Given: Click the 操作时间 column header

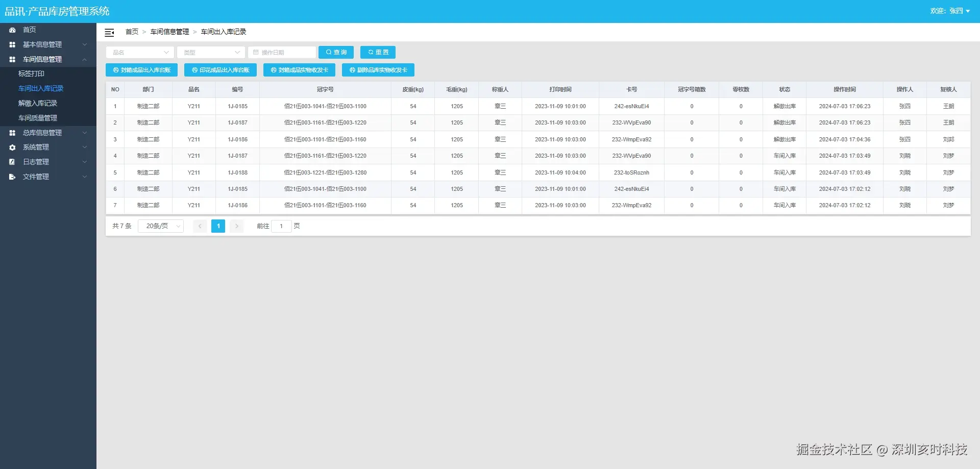Looking at the screenshot, I should [x=845, y=90].
